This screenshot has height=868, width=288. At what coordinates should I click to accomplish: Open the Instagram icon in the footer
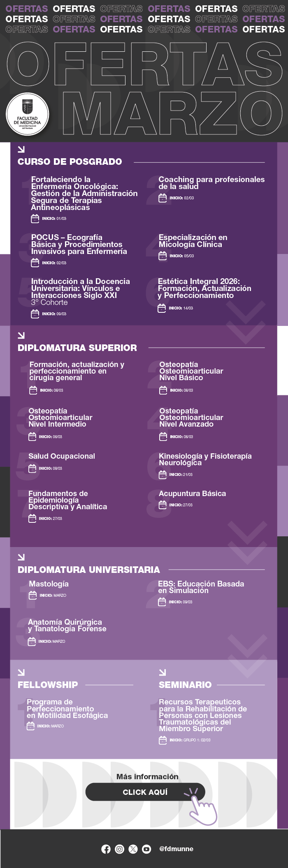tap(119, 849)
